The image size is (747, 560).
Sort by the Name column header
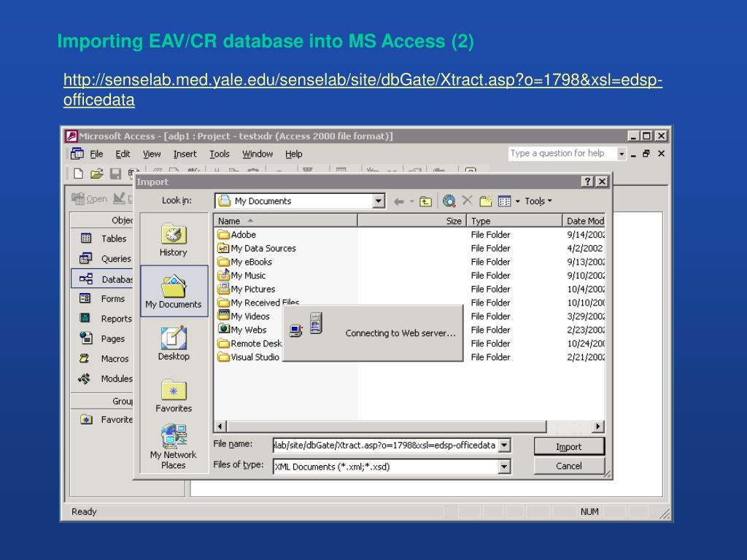[x=285, y=221]
